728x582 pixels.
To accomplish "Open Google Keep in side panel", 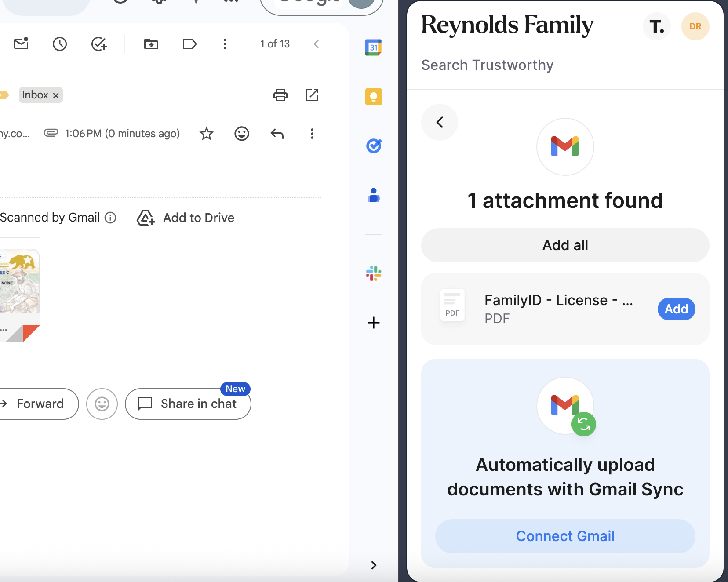I will point(374,97).
